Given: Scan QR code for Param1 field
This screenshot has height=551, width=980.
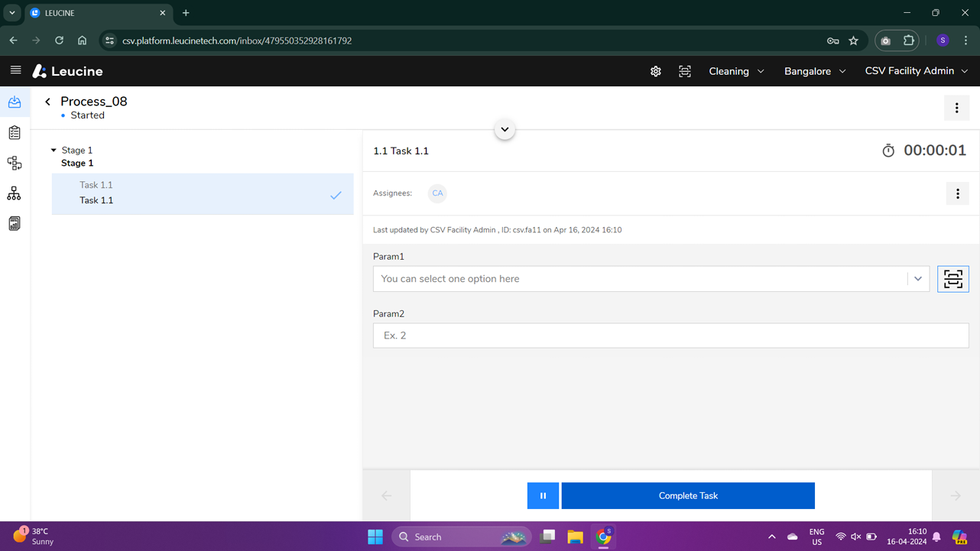Looking at the screenshot, I should click(x=952, y=279).
